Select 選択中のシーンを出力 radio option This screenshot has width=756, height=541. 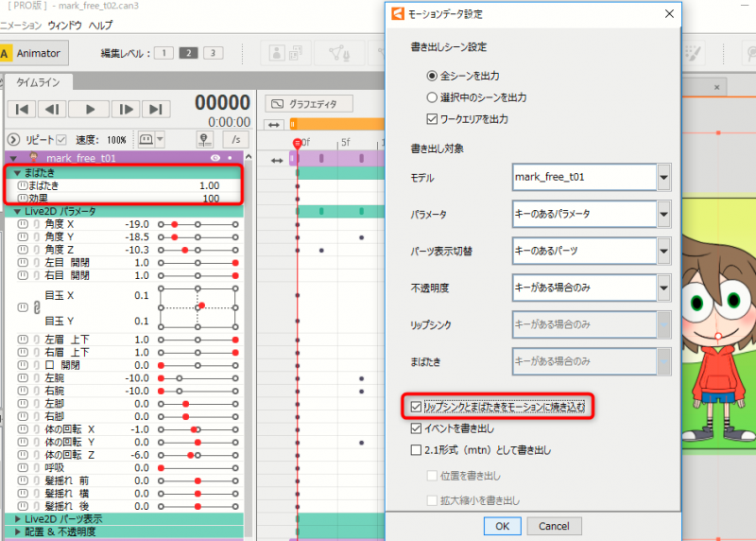click(x=433, y=97)
